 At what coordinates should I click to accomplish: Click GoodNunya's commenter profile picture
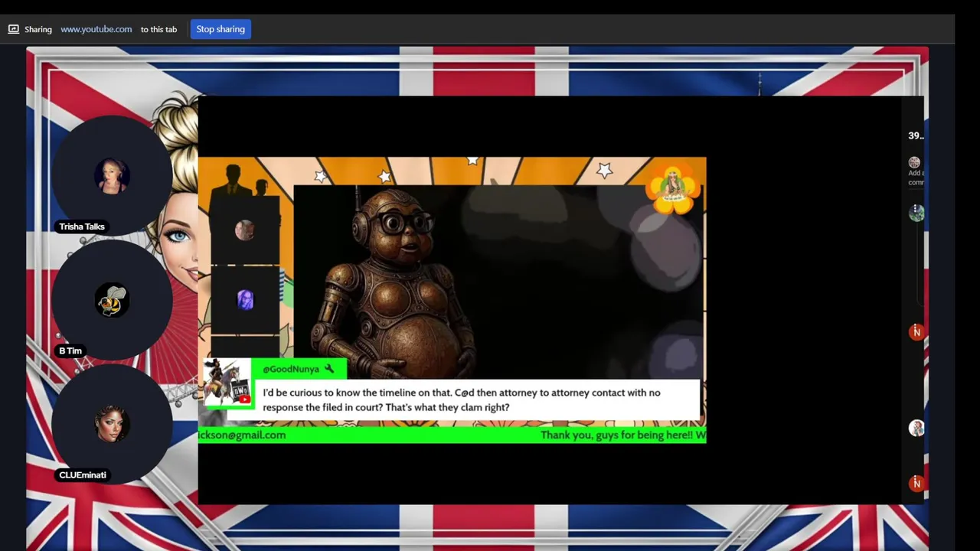[227, 382]
